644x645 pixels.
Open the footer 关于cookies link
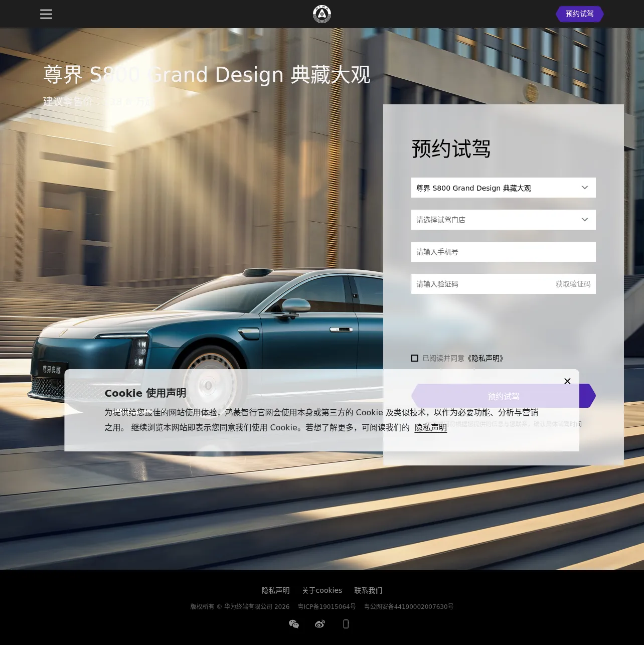pos(322,590)
